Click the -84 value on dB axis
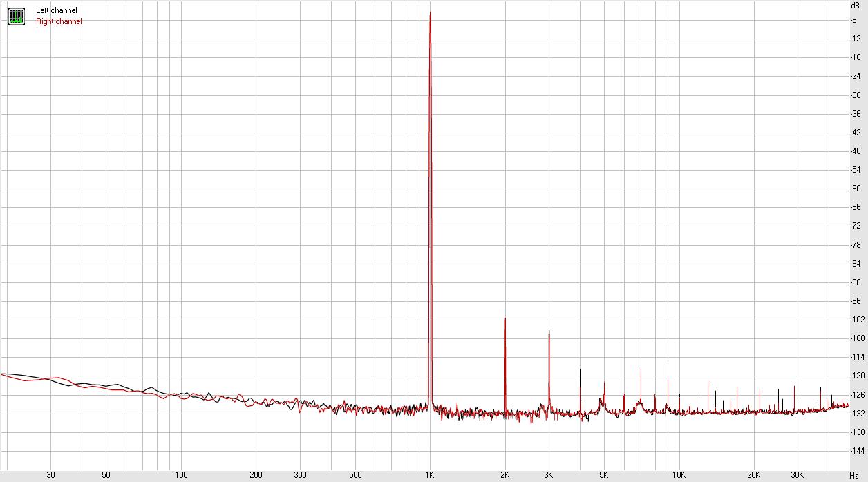868x482 pixels. pos(856,263)
